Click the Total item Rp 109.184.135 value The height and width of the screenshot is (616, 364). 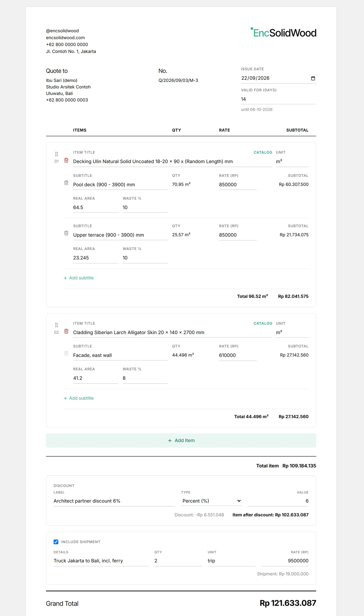pos(299,466)
